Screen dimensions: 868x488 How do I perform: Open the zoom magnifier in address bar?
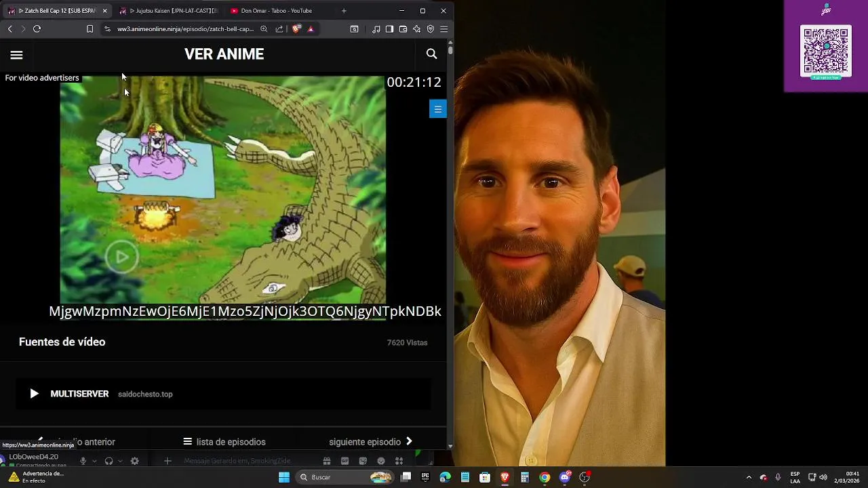[x=264, y=29]
